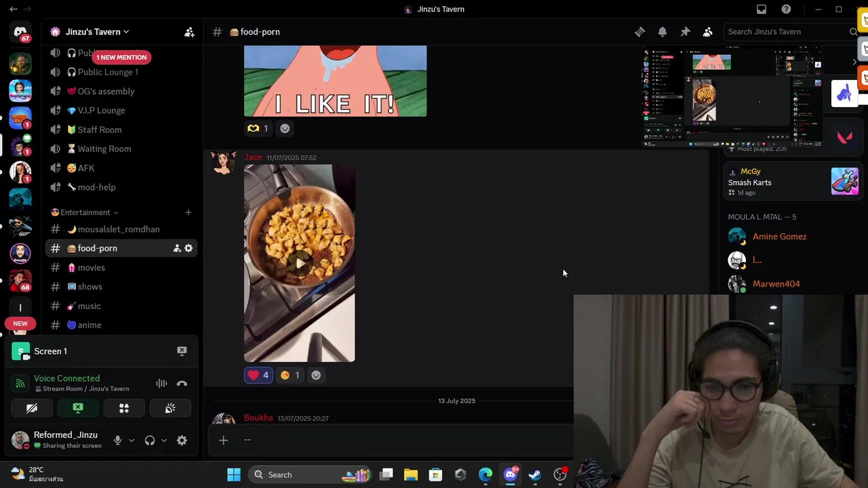Image resolution: width=868 pixels, height=488 pixels.
Task: Open the Inbox icon in title bar
Action: coord(762,9)
